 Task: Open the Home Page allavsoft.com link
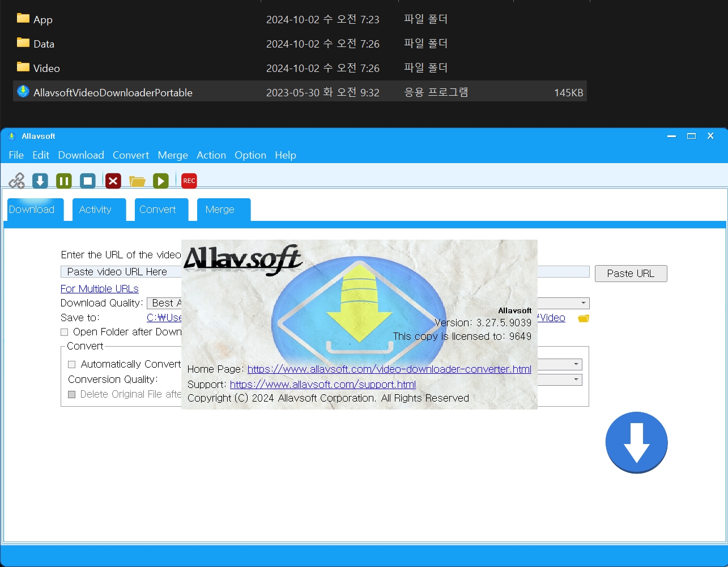coord(389,369)
